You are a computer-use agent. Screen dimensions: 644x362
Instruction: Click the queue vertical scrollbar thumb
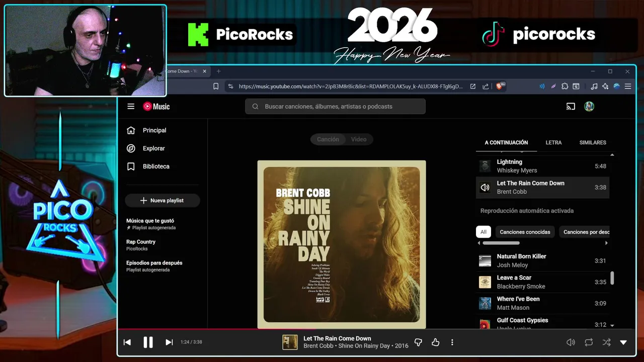612,278
